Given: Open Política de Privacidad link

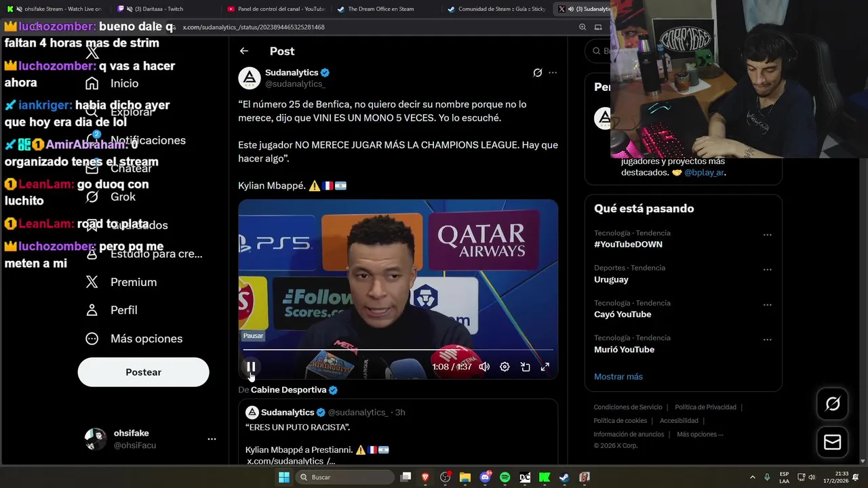Looking at the screenshot, I should pos(705,407).
